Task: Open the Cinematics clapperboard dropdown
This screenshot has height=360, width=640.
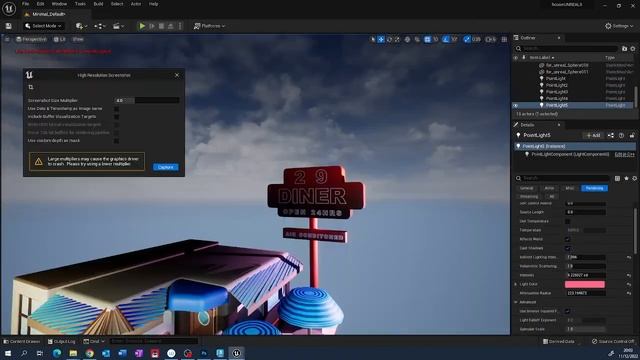Action: click(x=118, y=26)
